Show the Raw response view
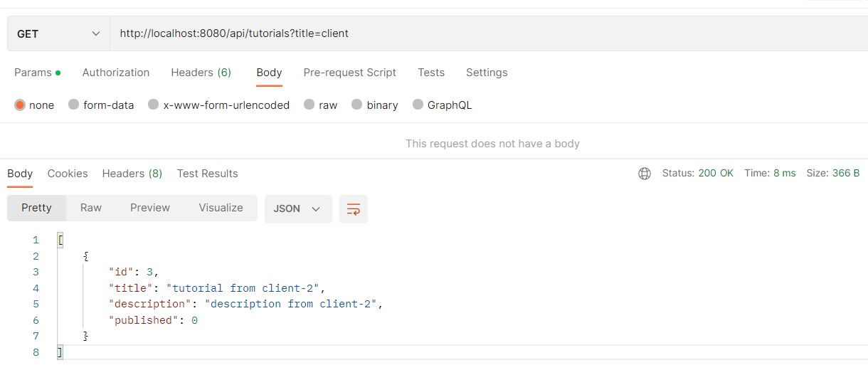This screenshot has width=868, height=375. 91,208
